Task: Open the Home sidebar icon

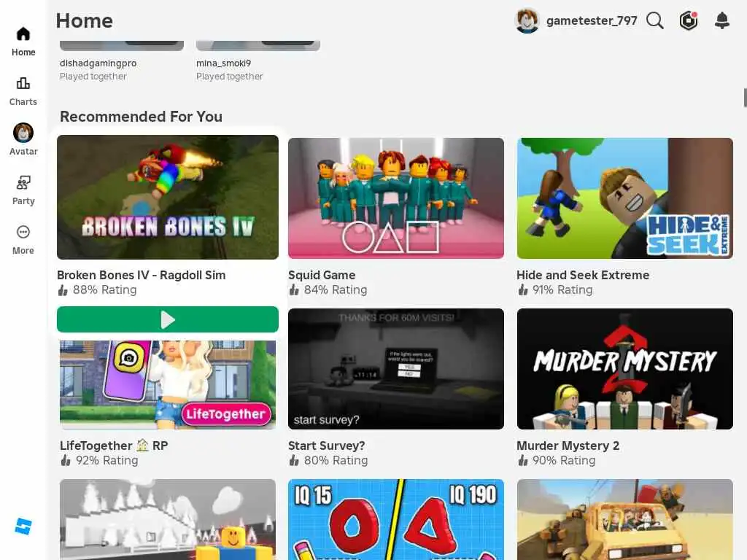Action: click(x=23, y=34)
